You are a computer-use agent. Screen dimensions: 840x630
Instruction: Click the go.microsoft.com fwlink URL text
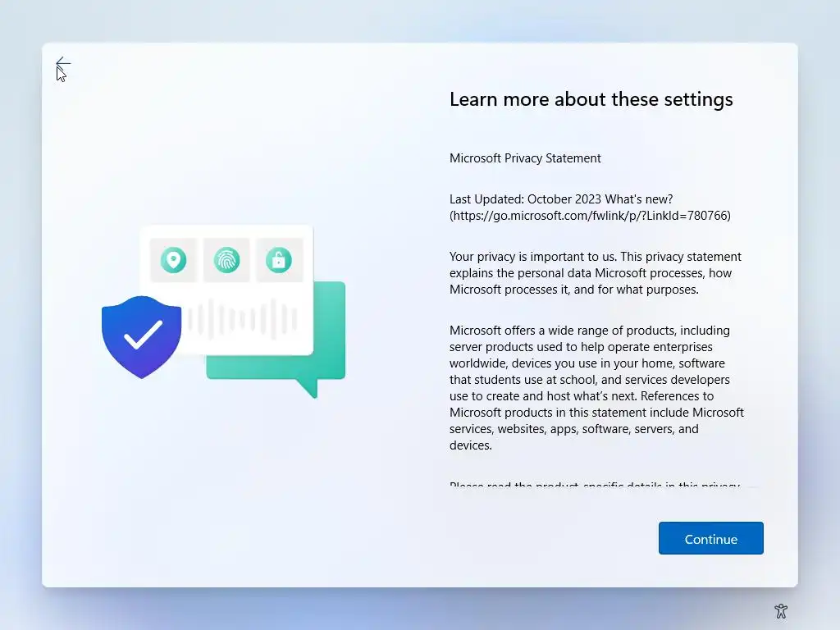click(x=590, y=216)
